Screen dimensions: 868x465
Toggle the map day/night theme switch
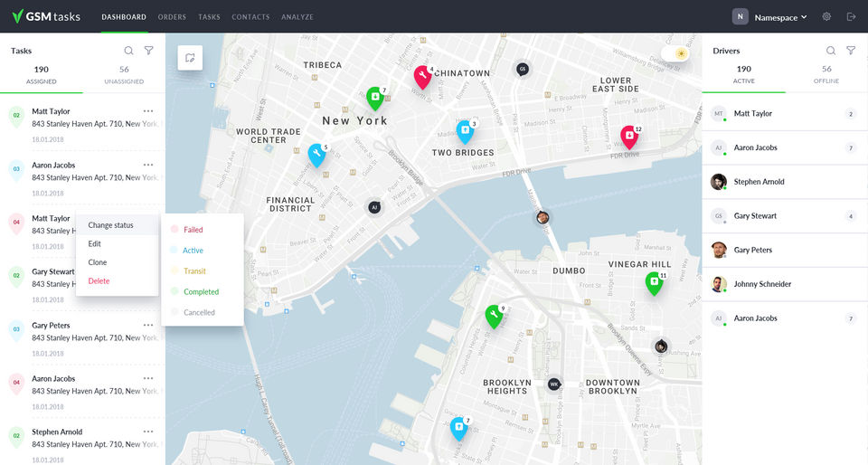[x=675, y=53]
